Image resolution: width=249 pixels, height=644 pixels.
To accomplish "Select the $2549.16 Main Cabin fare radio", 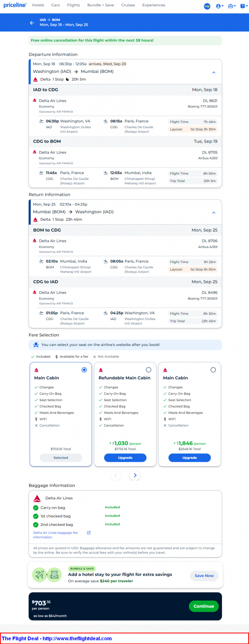I will click(213, 370).
